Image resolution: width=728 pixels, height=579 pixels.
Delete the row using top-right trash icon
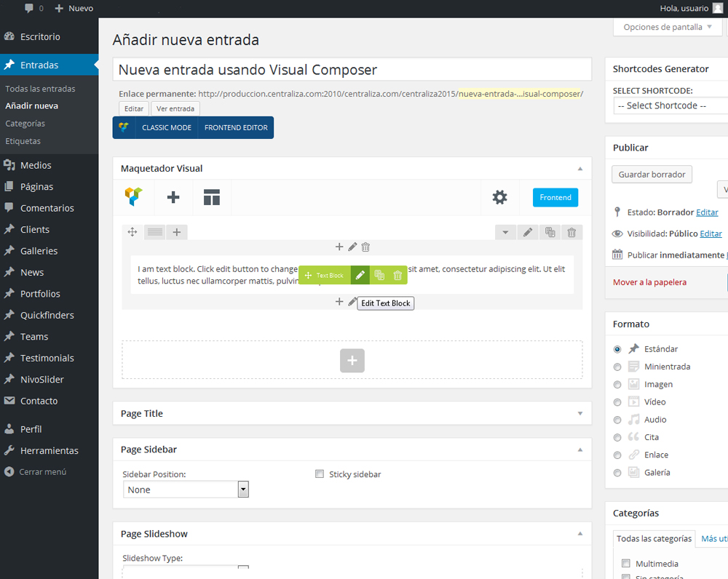(571, 232)
